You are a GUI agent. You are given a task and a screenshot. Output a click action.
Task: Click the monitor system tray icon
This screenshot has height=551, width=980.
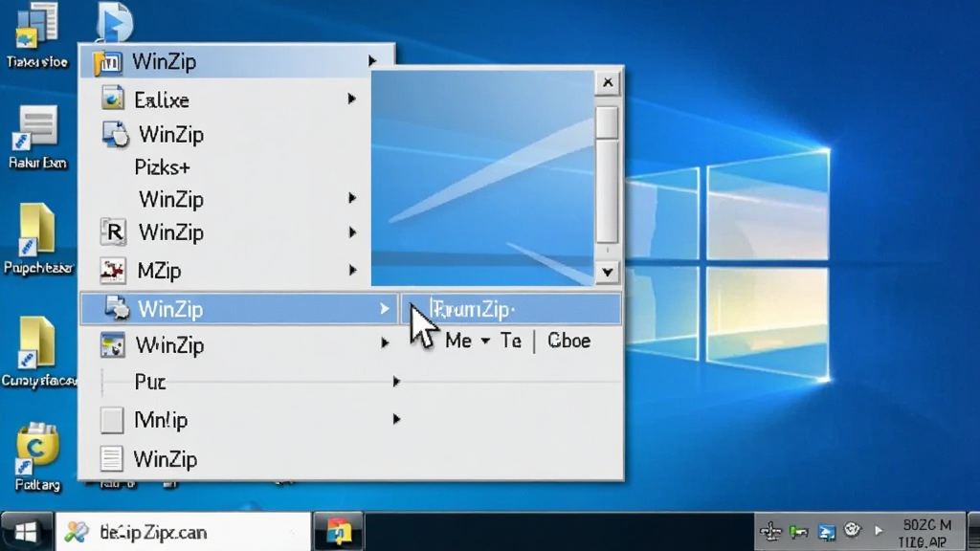click(826, 532)
